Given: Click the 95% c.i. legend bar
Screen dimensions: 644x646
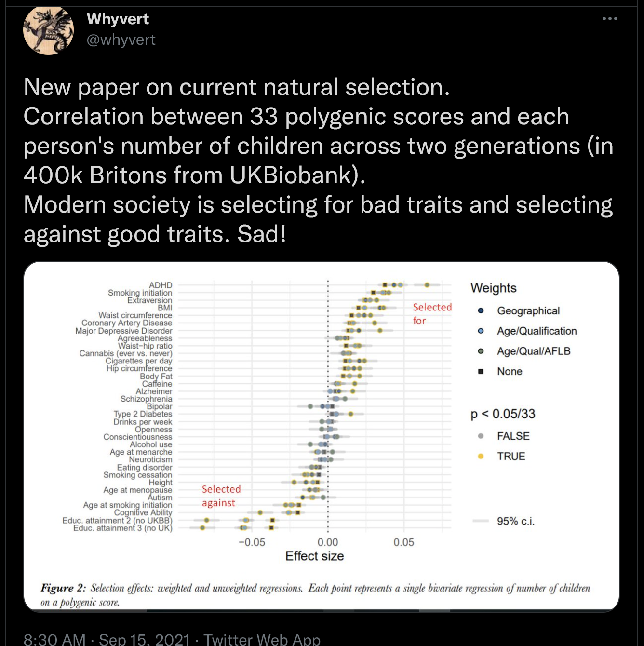Looking at the screenshot, I should (481, 521).
